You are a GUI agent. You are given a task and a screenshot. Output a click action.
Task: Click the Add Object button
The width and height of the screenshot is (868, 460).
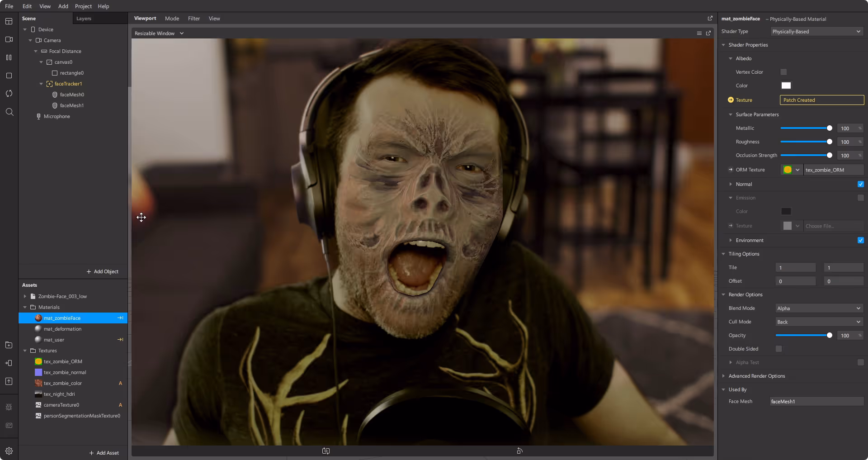click(x=103, y=271)
